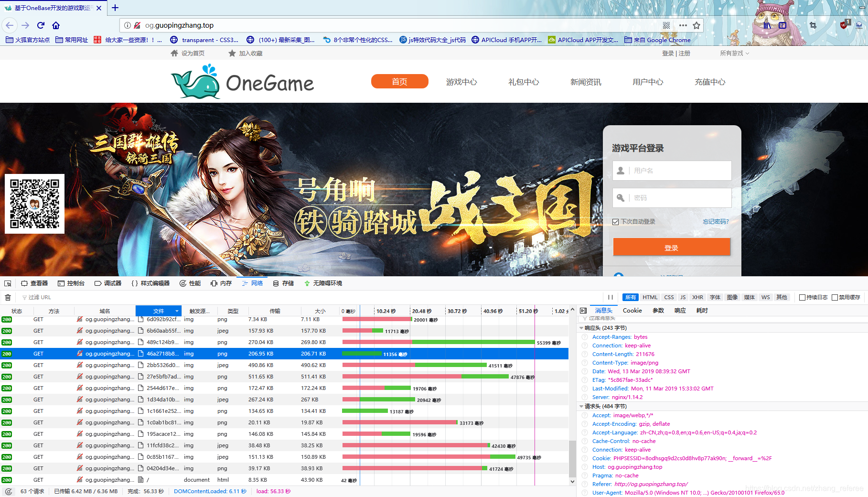The width and height of the screenshot is (868, 497).
Task: Go back with the browser back arrow
Action: [x=10, y=25]
